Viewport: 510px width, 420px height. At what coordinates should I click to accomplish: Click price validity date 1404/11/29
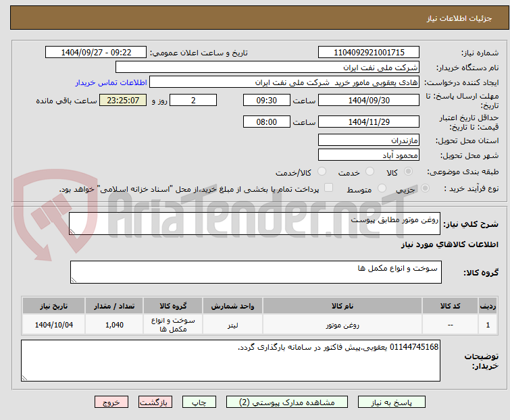369,122
